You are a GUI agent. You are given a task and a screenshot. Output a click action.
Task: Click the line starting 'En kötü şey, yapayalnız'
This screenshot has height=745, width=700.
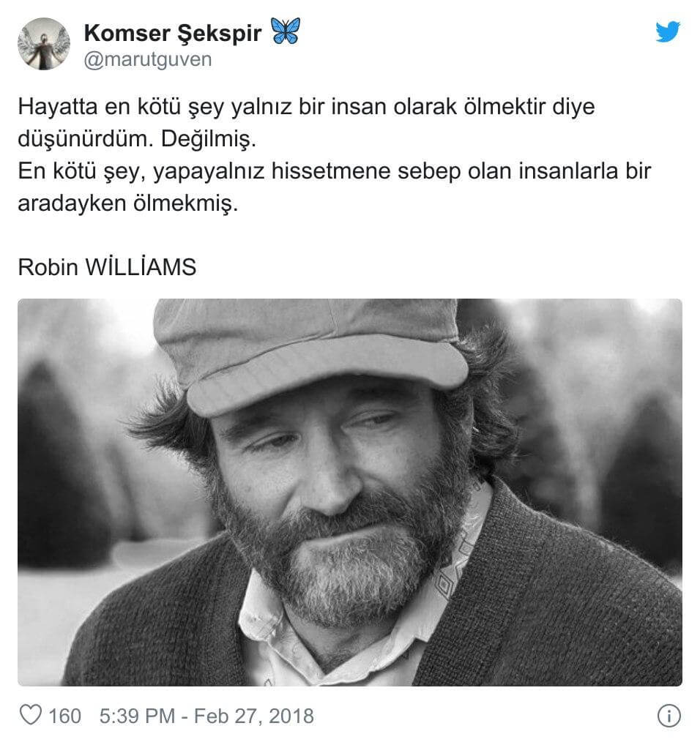pyautogui.click(x=334, y=171)
